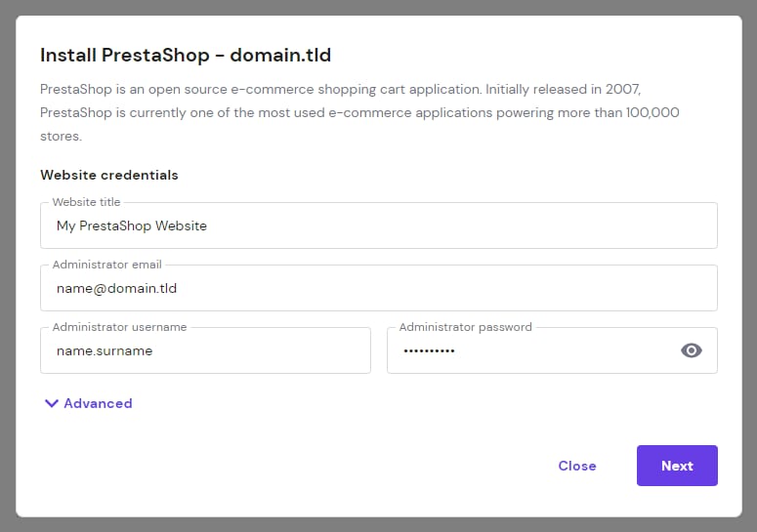
Task: Click the "Administrator username" field label
Action: 119,327
